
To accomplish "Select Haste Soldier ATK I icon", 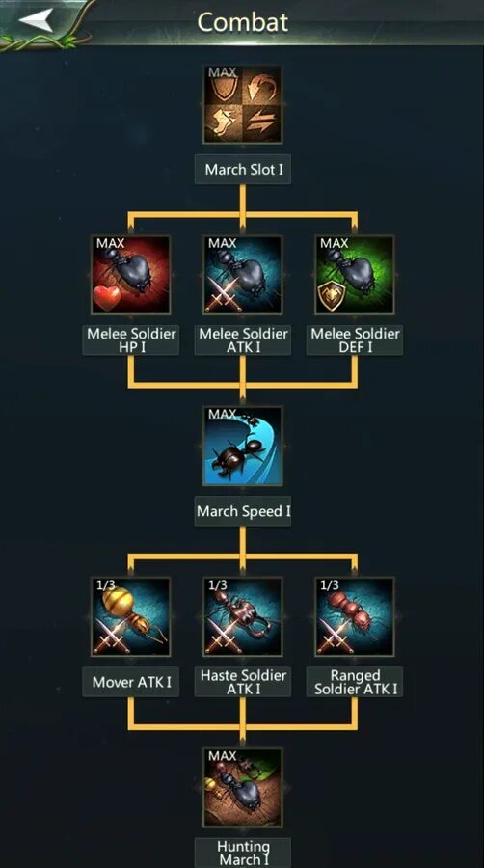I will (x=242, y=616).
